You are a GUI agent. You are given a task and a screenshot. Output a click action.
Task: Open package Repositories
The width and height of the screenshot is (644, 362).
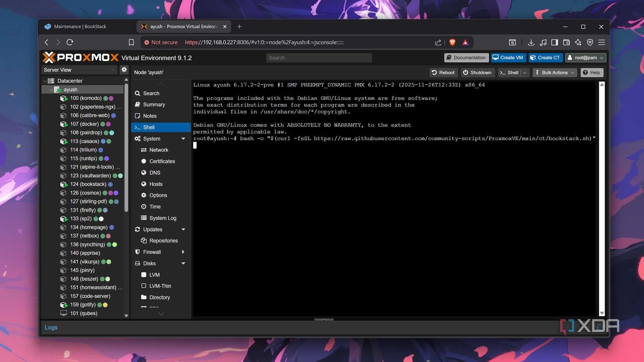(x=163, y=240)
